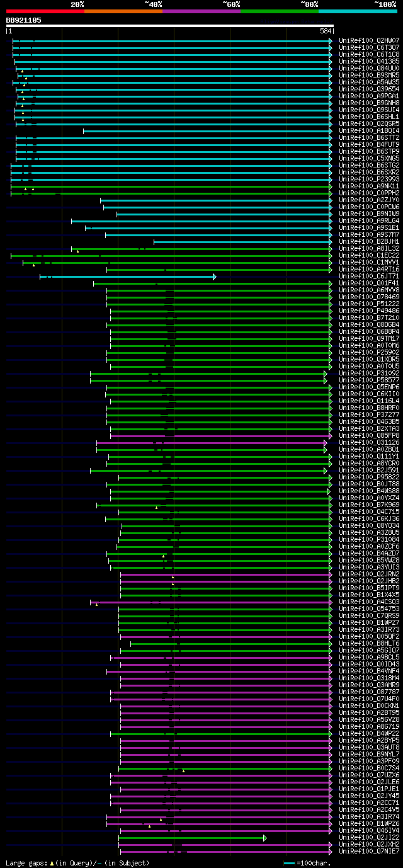Select the short cyan alignment bar for C6JT71
This screenshot has height=868, width=403.
coord(128,277)
